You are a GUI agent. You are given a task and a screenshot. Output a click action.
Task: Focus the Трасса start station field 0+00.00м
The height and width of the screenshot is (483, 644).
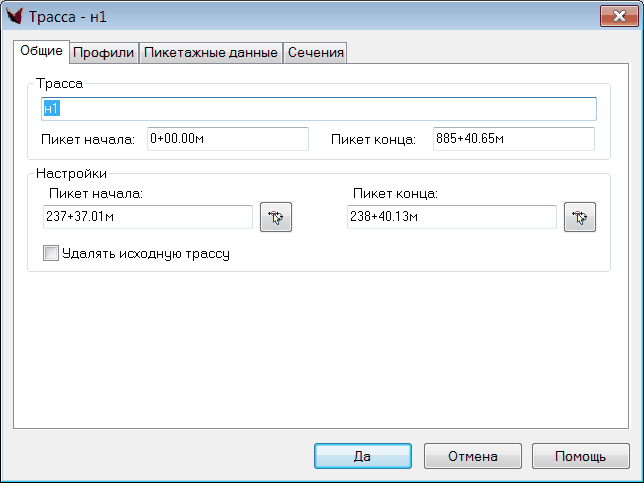227,139
